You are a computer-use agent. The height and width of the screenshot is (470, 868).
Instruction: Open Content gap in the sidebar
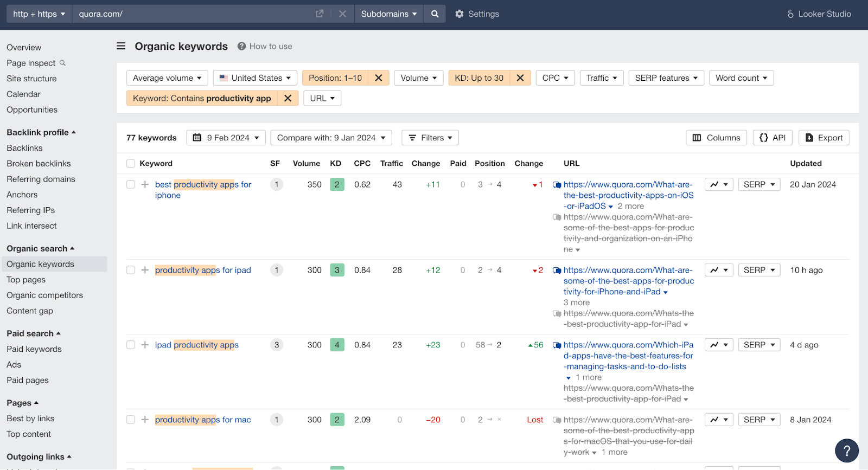point(30,311)
